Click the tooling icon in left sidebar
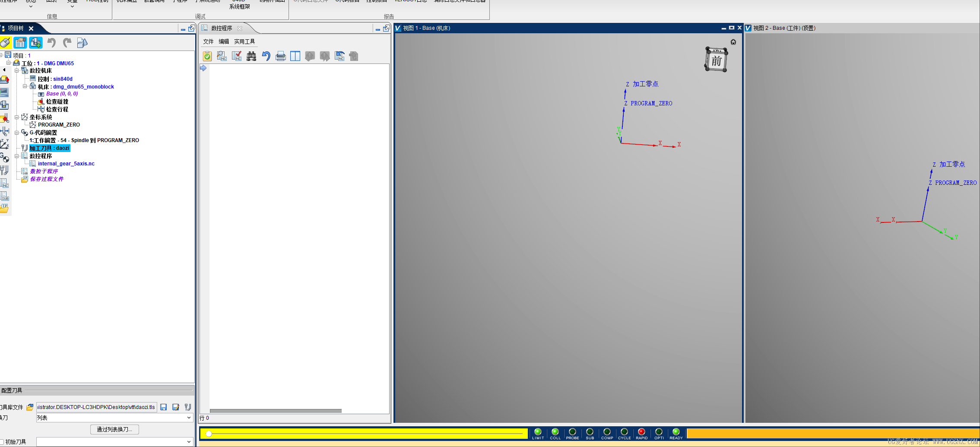Screen dimensions: 980x447 4,170
